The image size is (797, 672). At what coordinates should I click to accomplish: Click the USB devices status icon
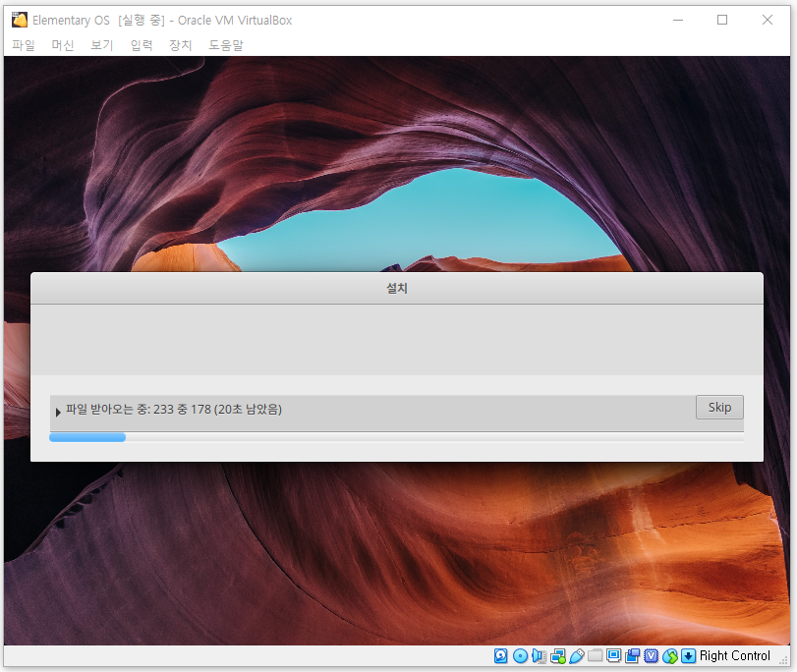pos(577,655)
